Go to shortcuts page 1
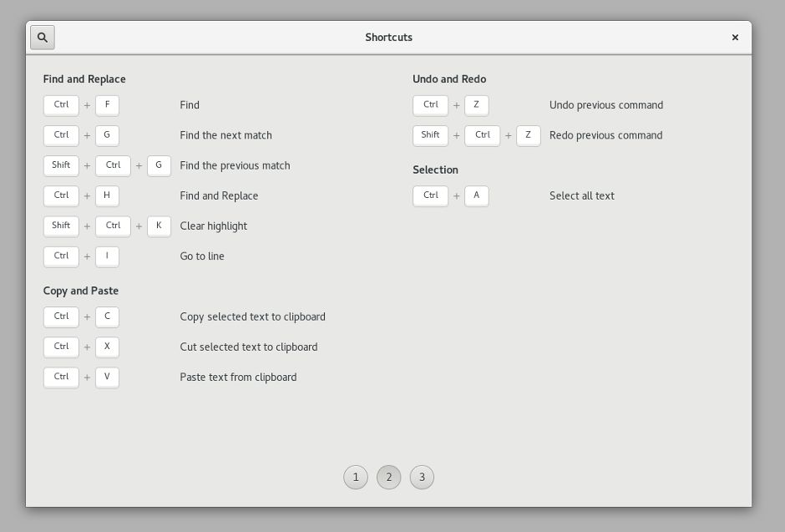 [356, 478]
